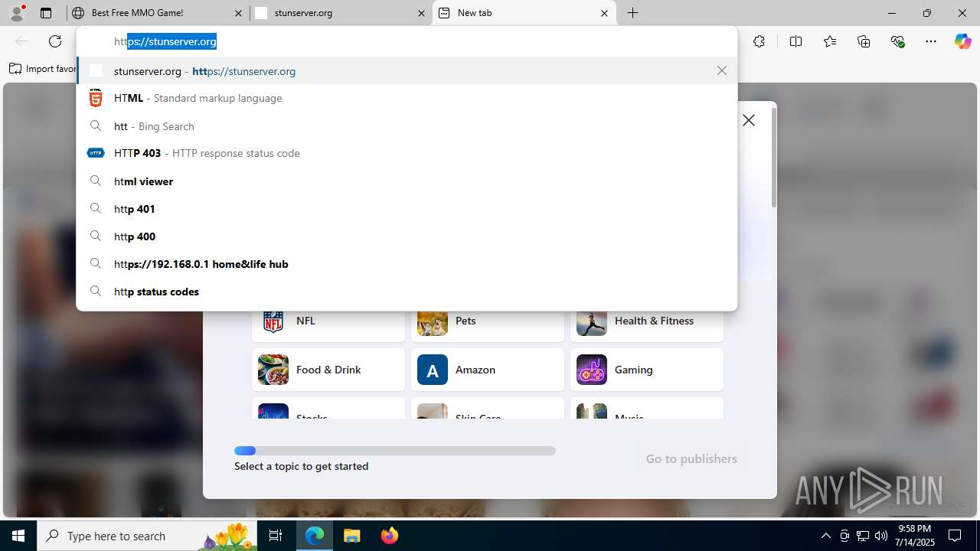980x551 pixels.
Task: Open the network tray icon
Action: click(863, 536)
